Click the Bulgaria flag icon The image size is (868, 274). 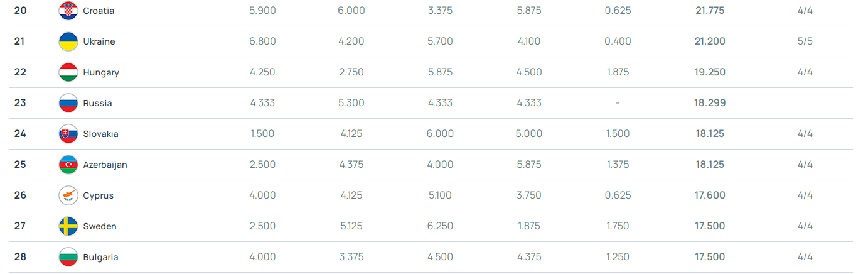(68, 257)
